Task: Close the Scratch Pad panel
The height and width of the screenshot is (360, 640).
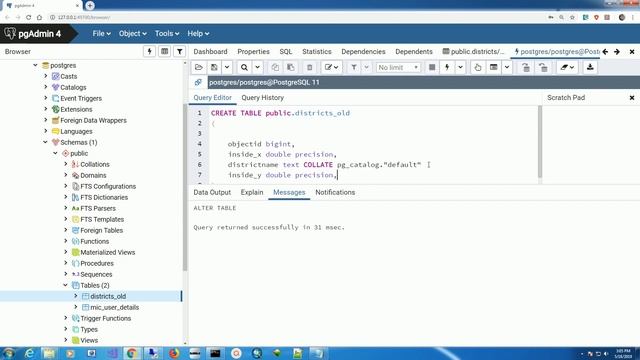Action: 632,98
